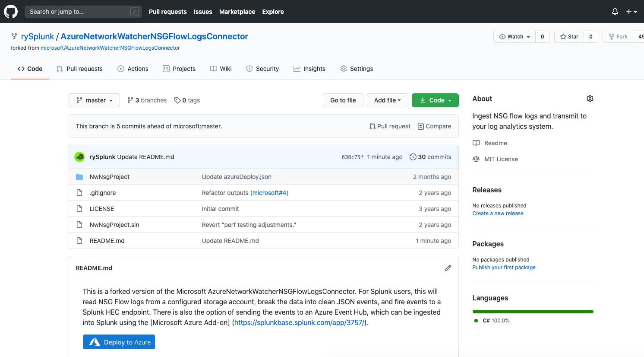The height and width of the screenshot is (357, 644).
Task: Open the .gitignore file
Action: click(x=103, y=193)
